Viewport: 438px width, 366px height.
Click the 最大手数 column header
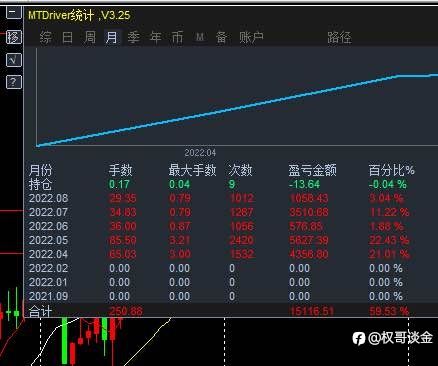click(192, 170)
